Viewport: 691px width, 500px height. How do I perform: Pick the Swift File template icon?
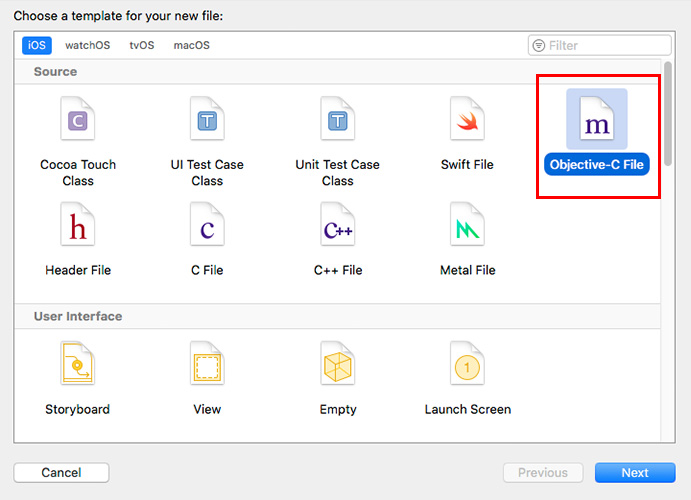pos(467,119)
